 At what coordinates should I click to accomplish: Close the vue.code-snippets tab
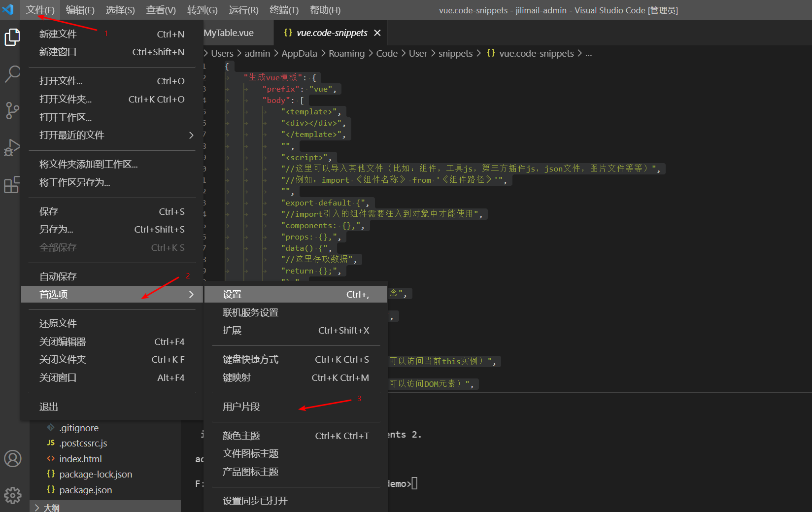pyautogui.click(x=377, y=33)
